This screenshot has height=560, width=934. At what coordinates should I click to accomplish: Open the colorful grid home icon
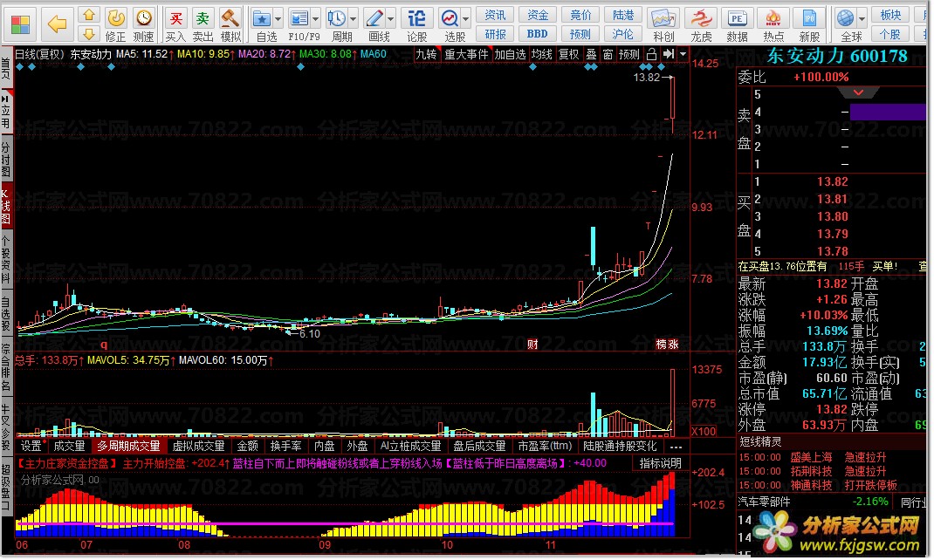pos(20,24)
